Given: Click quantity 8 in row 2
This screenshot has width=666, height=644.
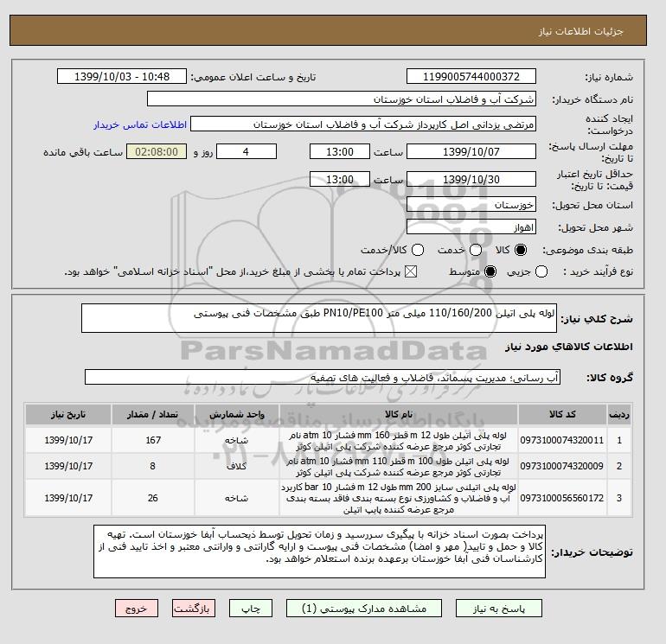Looking at the screenshot, I should pos(153,466).
